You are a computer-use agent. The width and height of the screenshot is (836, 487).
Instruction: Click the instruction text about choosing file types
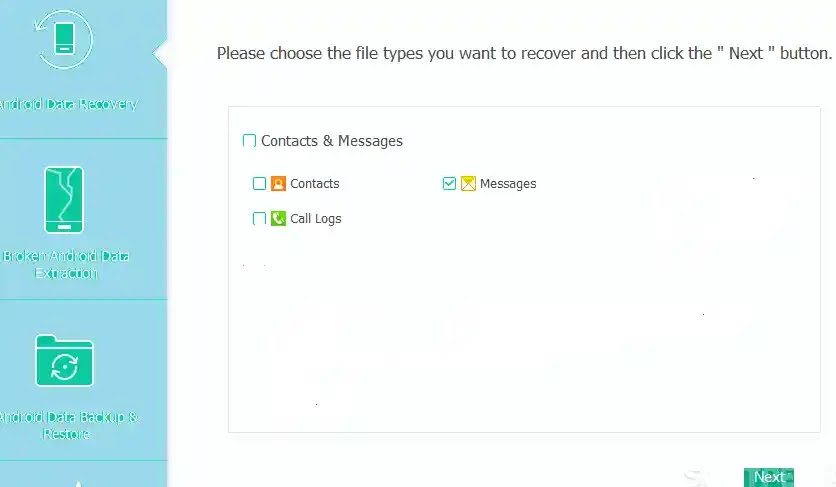coord(524,53)
